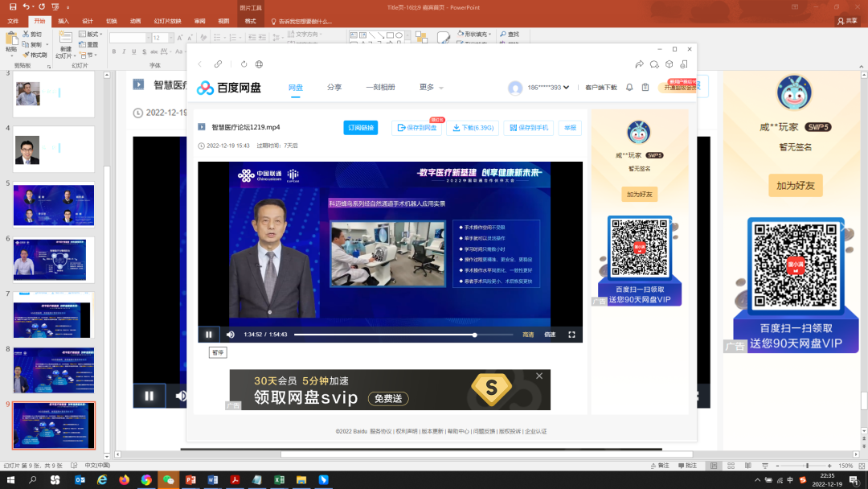The width and height of the screenshot is (868, 489).
Task: Switch to Slide Sorter view
Action: click(x=731, y=466)
